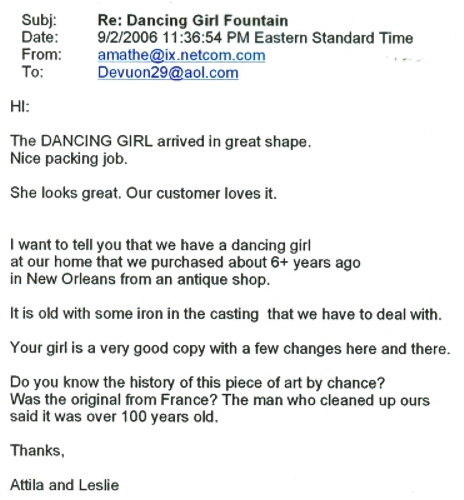Select the subject Re: Dancing Girl Fountain
This screenshot has width=464, height=500.
point(193,20)
